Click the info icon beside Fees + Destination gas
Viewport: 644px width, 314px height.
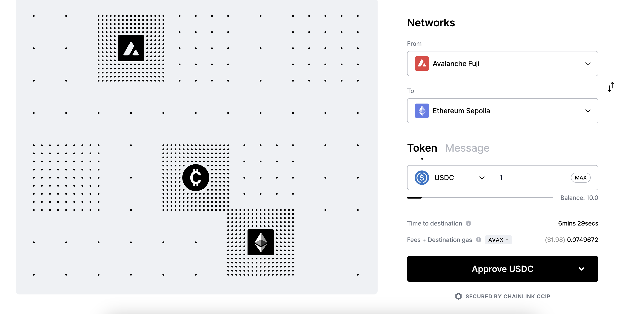coord(478,240)
